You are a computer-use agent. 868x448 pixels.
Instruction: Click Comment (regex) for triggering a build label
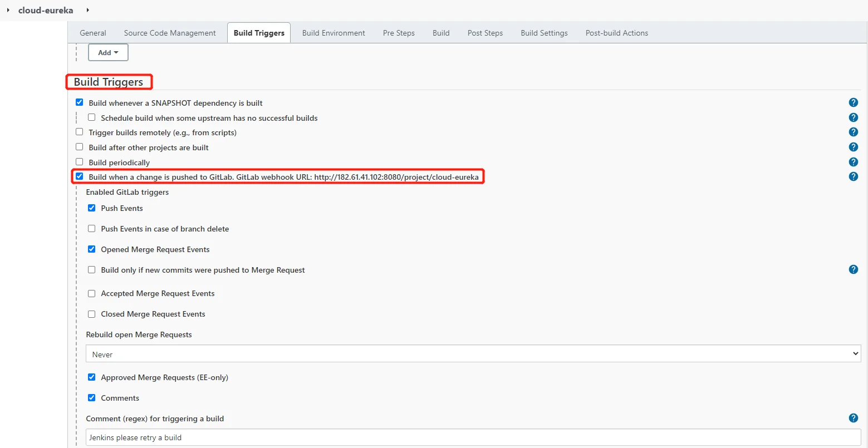[x=155, y=419]
